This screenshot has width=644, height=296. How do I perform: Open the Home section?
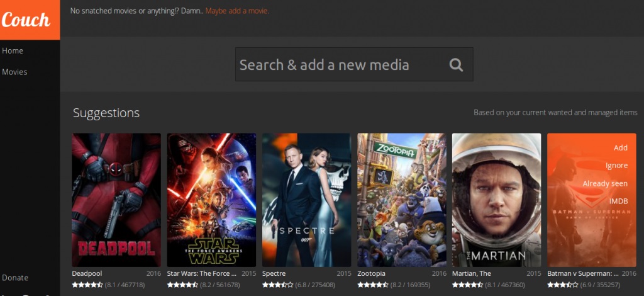click(13, 50)
